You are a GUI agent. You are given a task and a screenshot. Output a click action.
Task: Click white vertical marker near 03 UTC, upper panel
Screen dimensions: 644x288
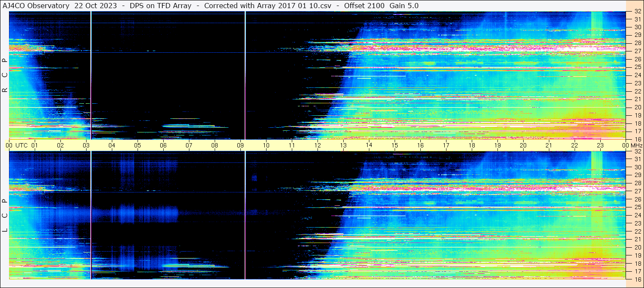point(91,75)
